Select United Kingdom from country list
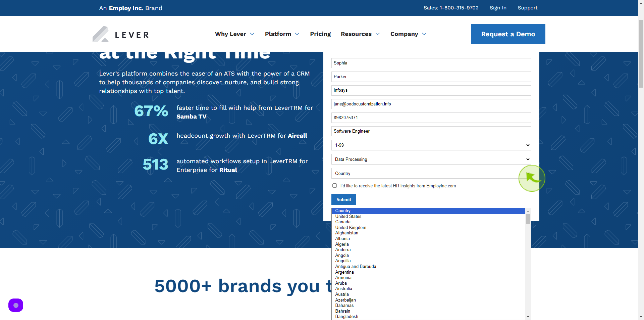644x320 pixels. pos(428,228)
